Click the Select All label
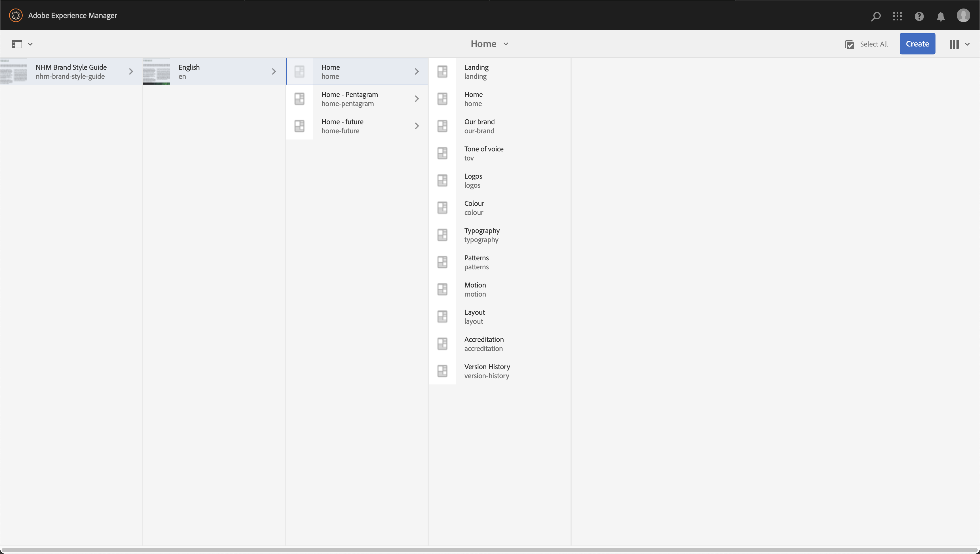The image size is (980, 554). [x=874, y=44]
